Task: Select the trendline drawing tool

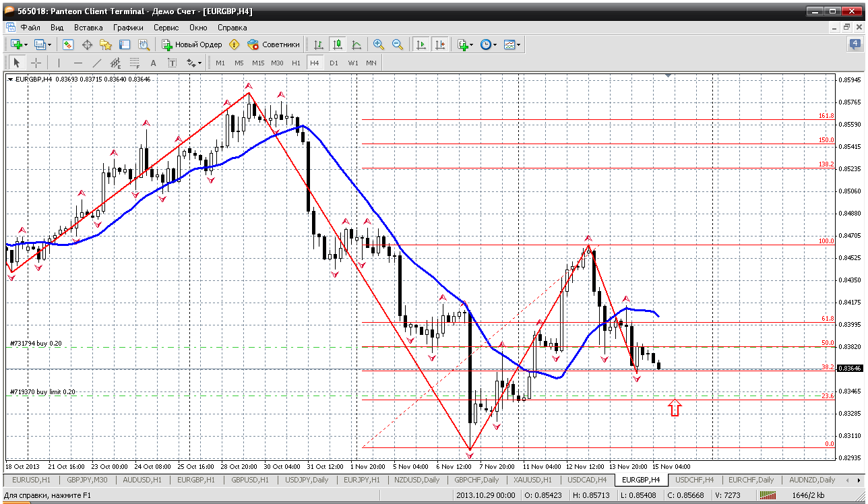Action: pos(96,63)
